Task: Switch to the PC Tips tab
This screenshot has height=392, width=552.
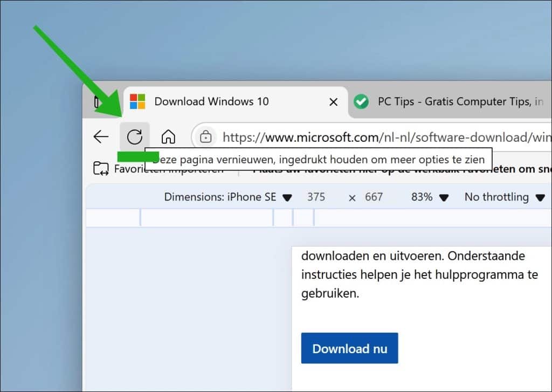Action: 451,102
